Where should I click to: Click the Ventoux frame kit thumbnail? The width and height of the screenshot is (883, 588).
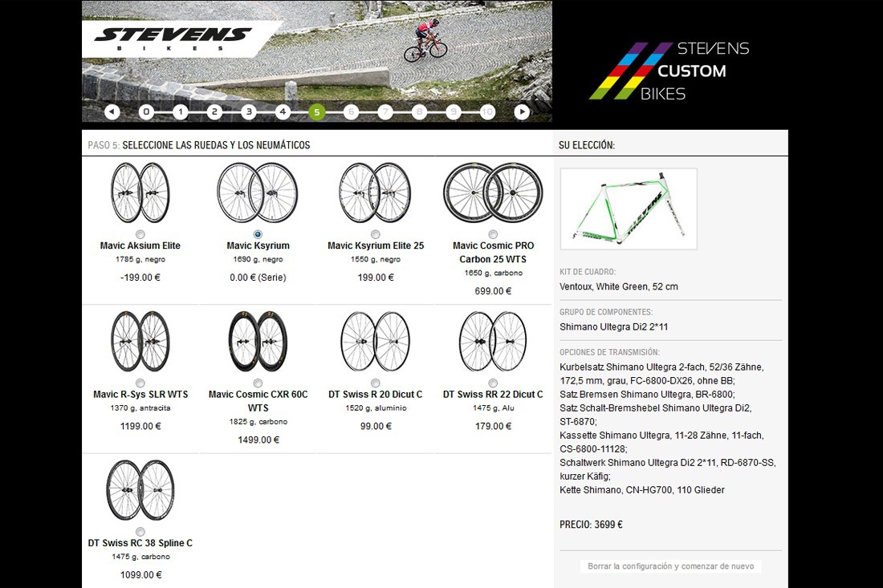pos(629,209)
